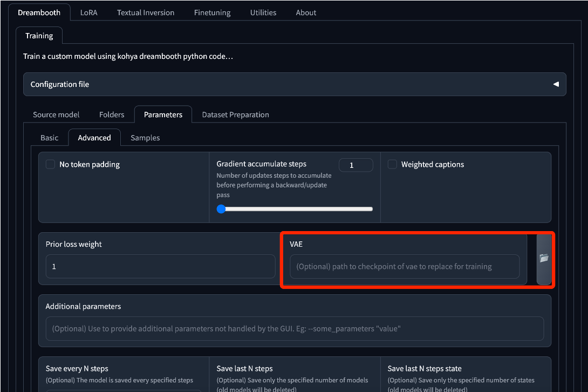Go to the Dataset Preparation tab
588x392 pixels.
click(x=235, y=114)
